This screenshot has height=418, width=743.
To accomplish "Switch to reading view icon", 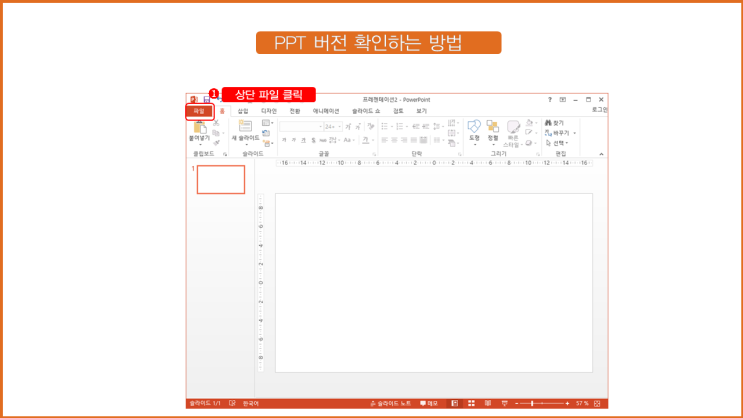I will click(488, 403).
